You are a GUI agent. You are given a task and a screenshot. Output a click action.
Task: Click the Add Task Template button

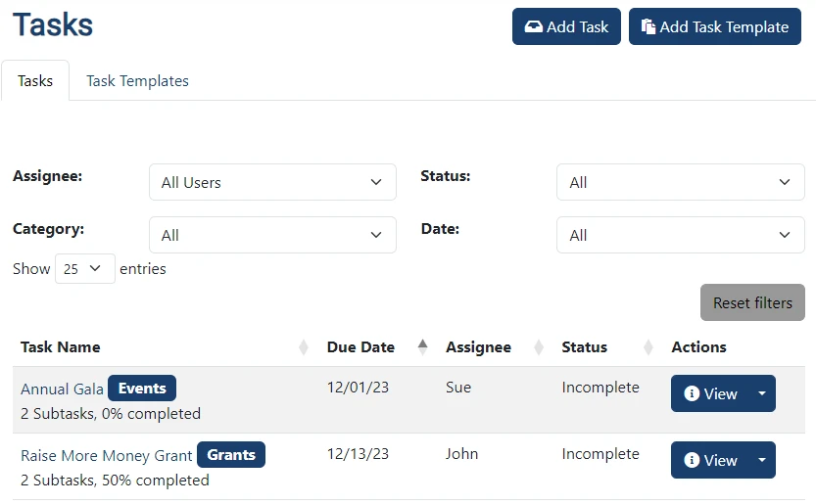(x=714, y=27)
